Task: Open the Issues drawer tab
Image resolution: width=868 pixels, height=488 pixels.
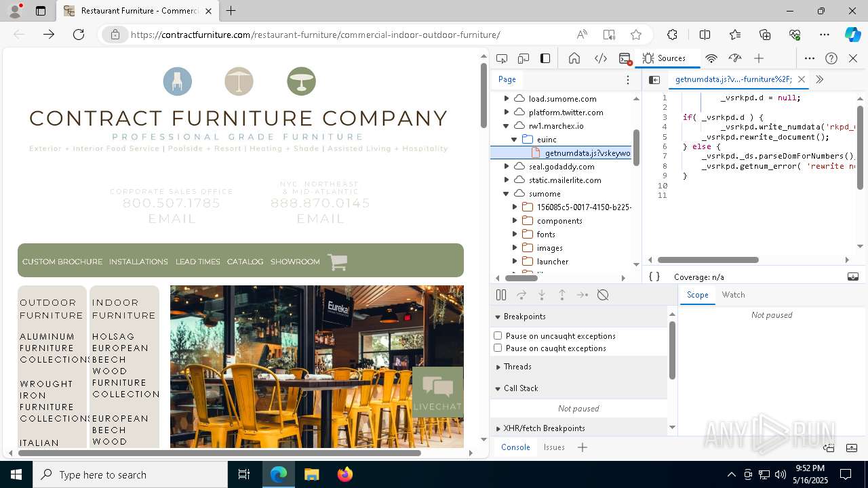Action: coord(554,447)
